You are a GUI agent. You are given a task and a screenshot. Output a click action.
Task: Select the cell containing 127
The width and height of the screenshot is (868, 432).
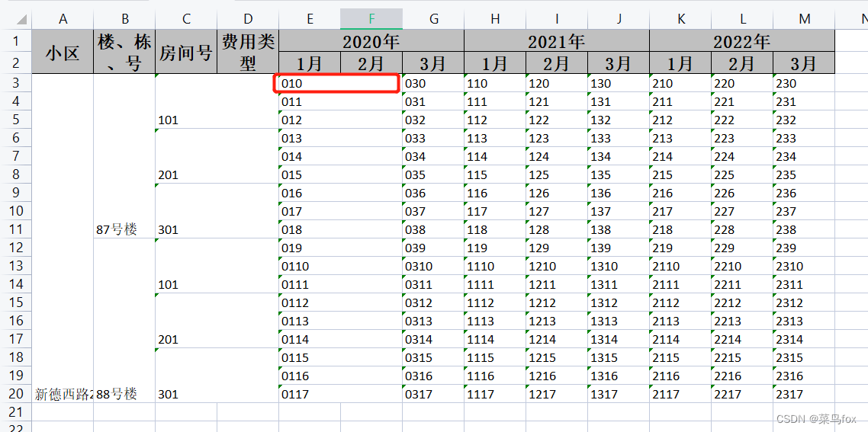[556, 211]
